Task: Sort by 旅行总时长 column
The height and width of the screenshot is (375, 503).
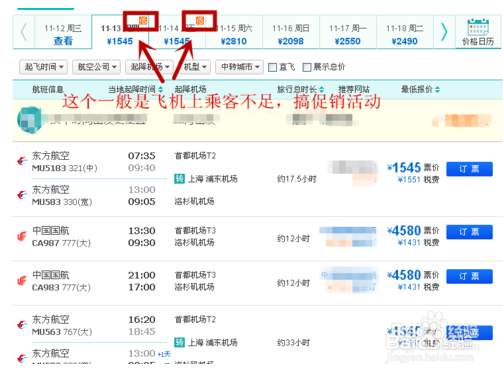Action: [300, 89]
